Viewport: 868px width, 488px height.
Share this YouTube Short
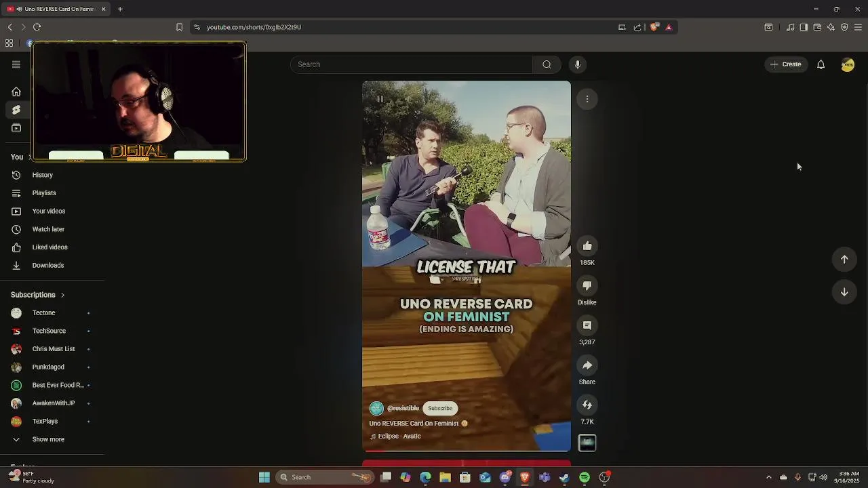point(587,365)
